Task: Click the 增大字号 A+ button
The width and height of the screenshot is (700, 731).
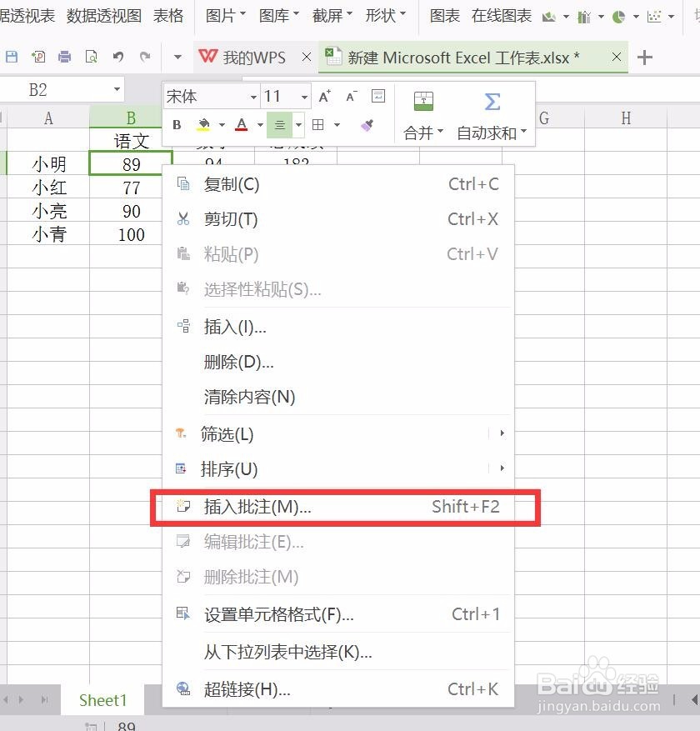Action: tap(323, 96)
